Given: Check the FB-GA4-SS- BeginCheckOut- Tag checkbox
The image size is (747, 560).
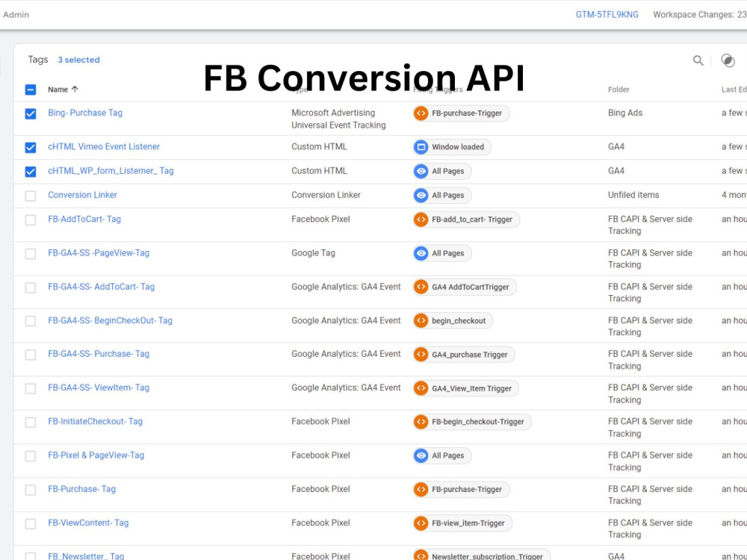Looking at the screenshot, I should coord(31,321).
